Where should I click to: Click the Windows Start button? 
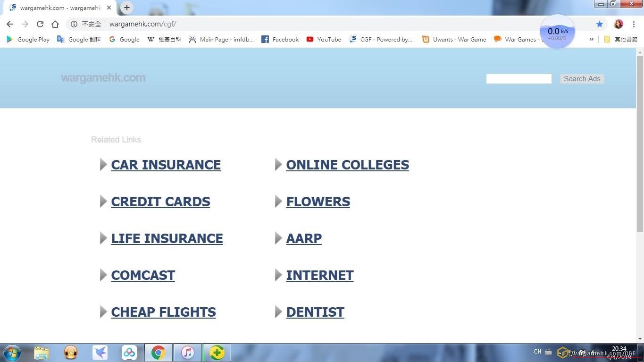(x=12, y=353)
